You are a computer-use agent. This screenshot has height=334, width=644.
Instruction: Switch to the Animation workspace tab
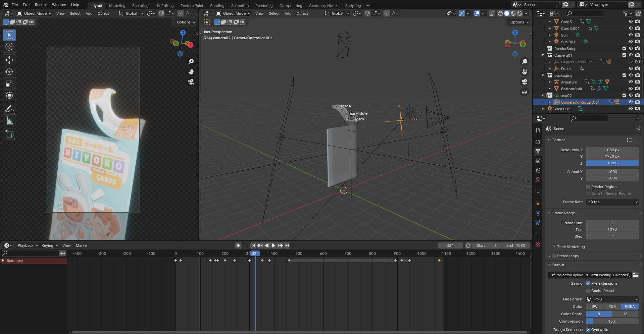tap(240, 5)
